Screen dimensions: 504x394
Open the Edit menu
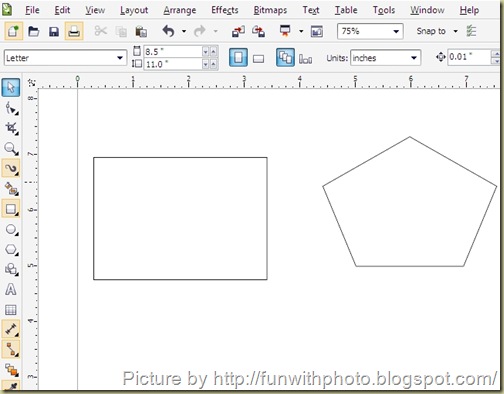click(x=62, y=10)
